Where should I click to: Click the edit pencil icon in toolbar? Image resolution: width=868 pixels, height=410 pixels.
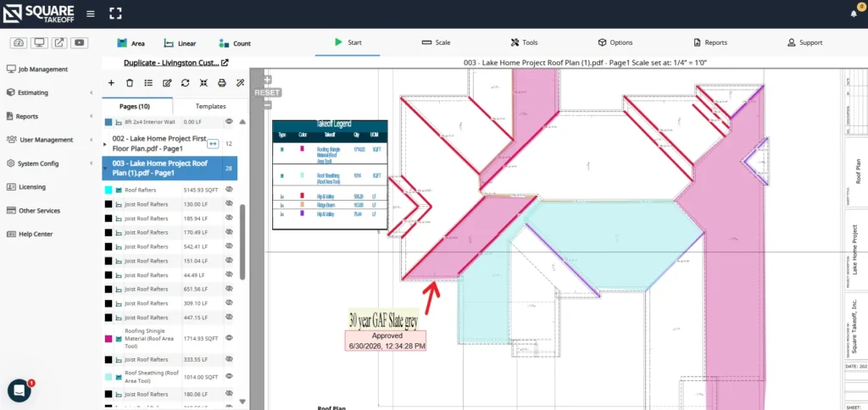pos(167,83)
